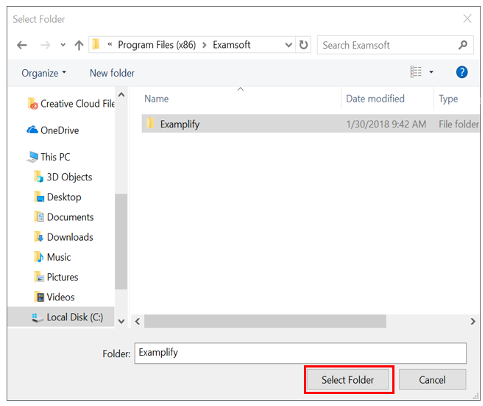This screenshot has width=483, height=406.
Task: Open Music in the sidebar
Action: 59,257
